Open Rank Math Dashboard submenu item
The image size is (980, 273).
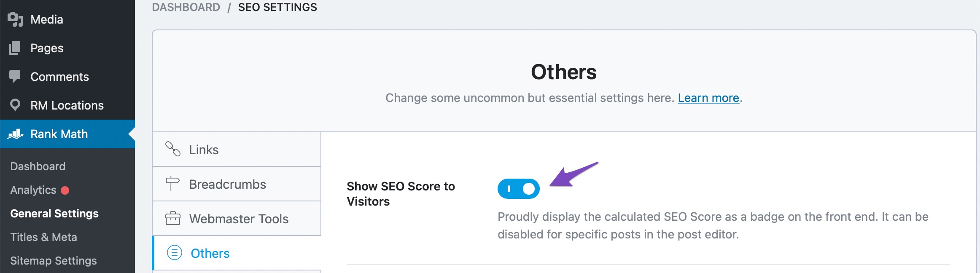38,166
